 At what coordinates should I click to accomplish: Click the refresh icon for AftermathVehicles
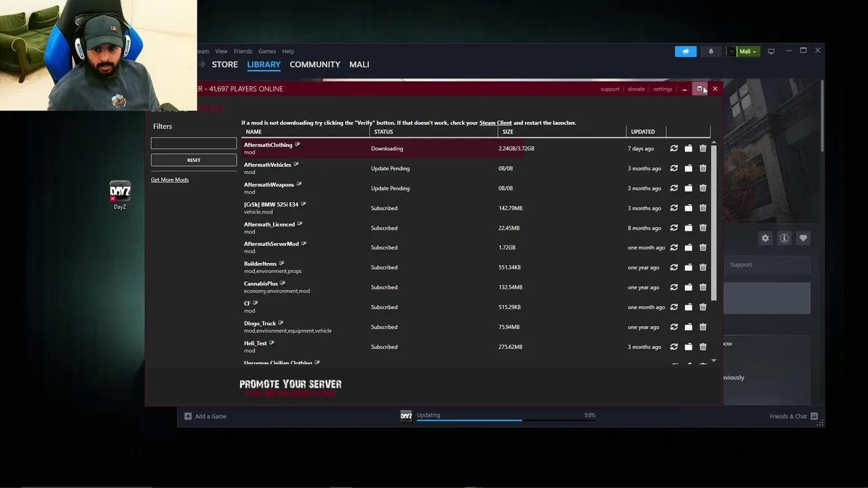click(x=674, y=168)
